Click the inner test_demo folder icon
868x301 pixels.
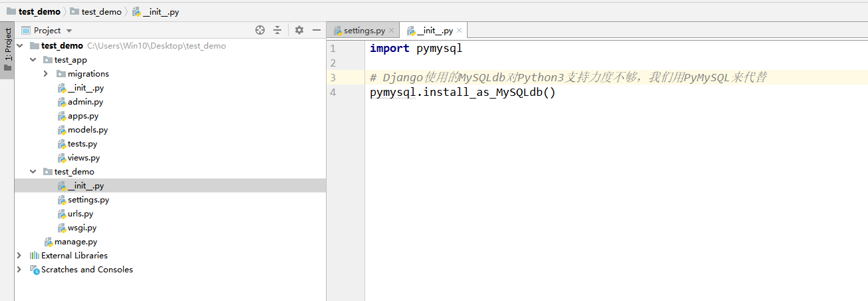click(48, 172)
